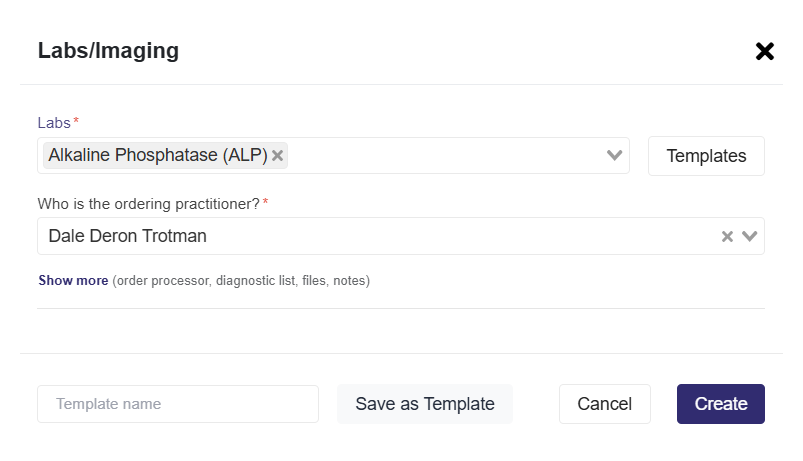Click Create to submit the order
Image resolution: width=803 pixels, height=461 pixels.
(720, 404)
